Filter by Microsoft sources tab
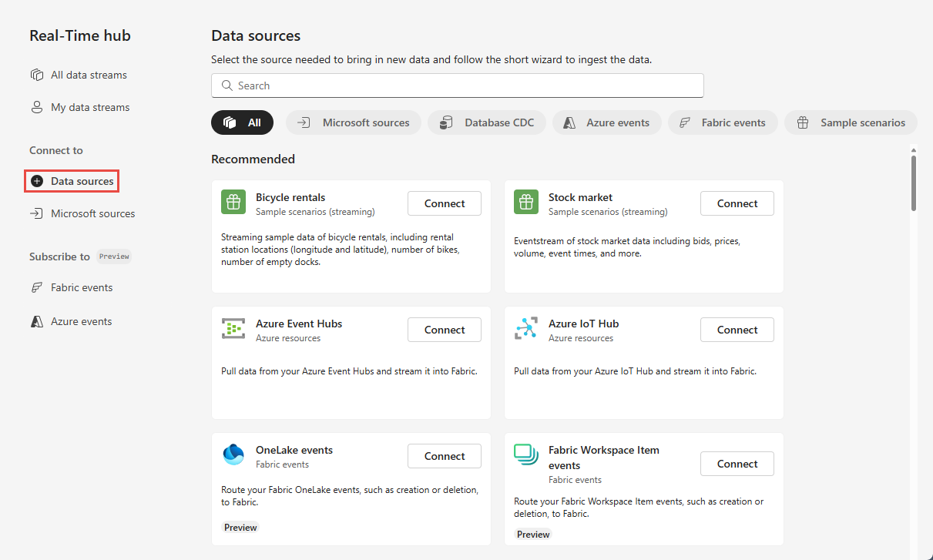Image resolution: width=933 pixels, height=560 pixels. click(354, 122)
